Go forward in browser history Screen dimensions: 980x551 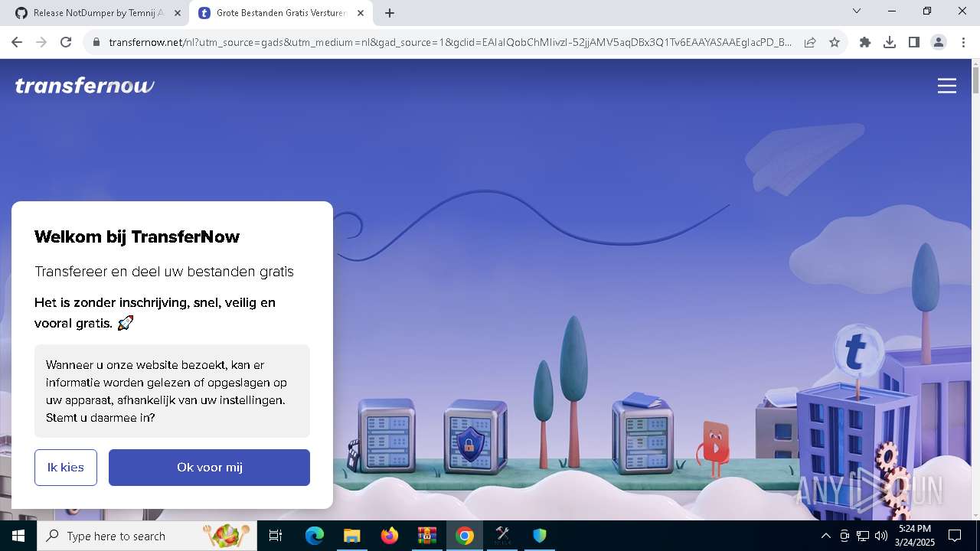(41, 43)
